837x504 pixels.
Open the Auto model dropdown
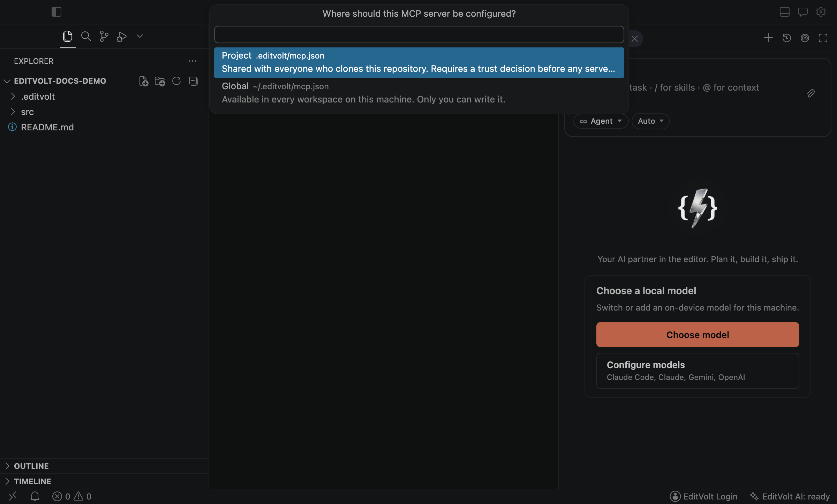[x=650, y=121]
